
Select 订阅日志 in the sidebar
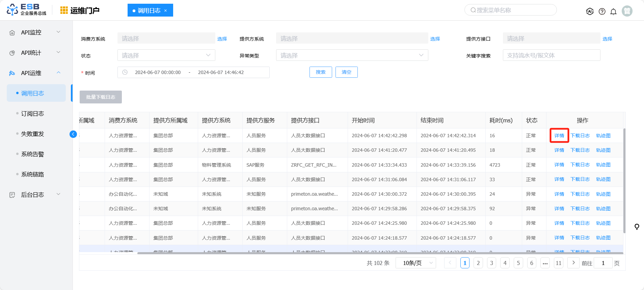pos(32,114)
